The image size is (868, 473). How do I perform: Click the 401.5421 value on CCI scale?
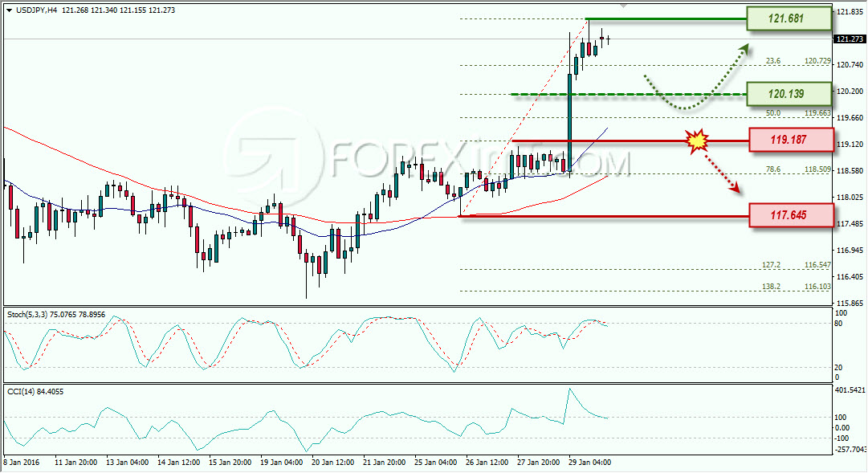click(850, 390)
